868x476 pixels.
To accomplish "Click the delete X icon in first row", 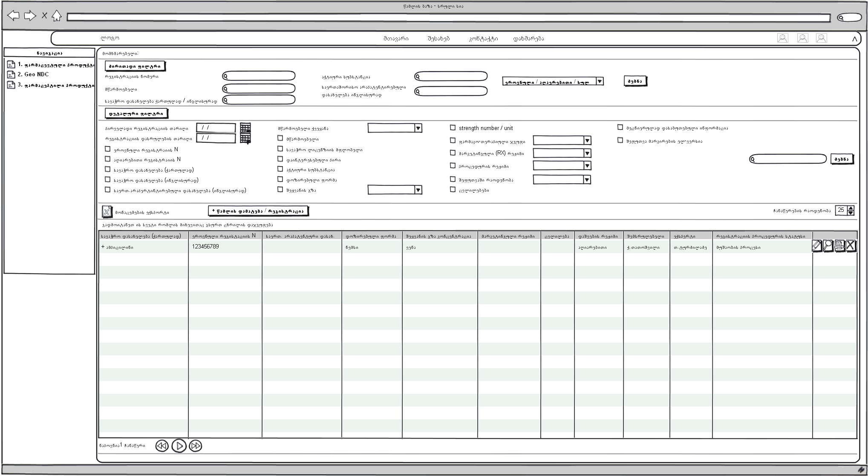I will pos(851,245).
